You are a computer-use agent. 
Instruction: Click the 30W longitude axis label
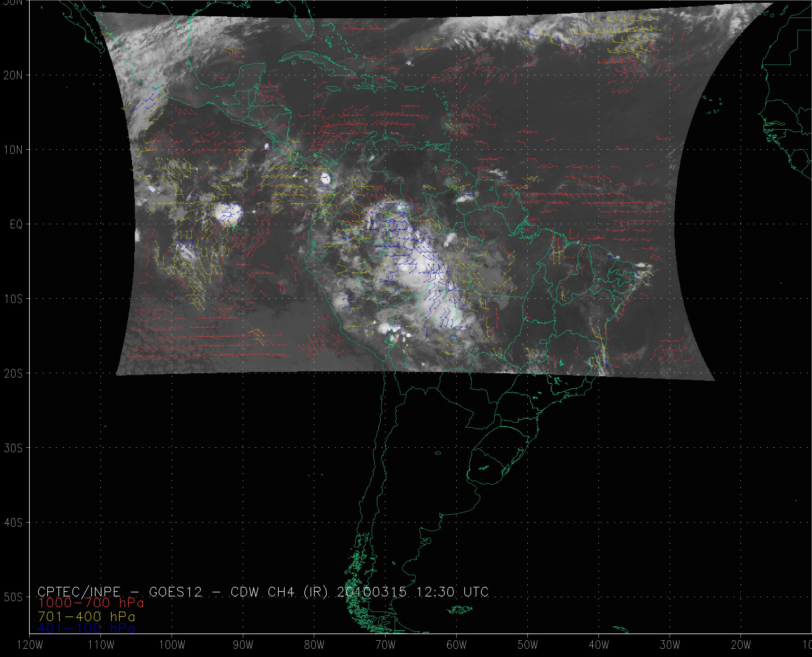[670, 645]
